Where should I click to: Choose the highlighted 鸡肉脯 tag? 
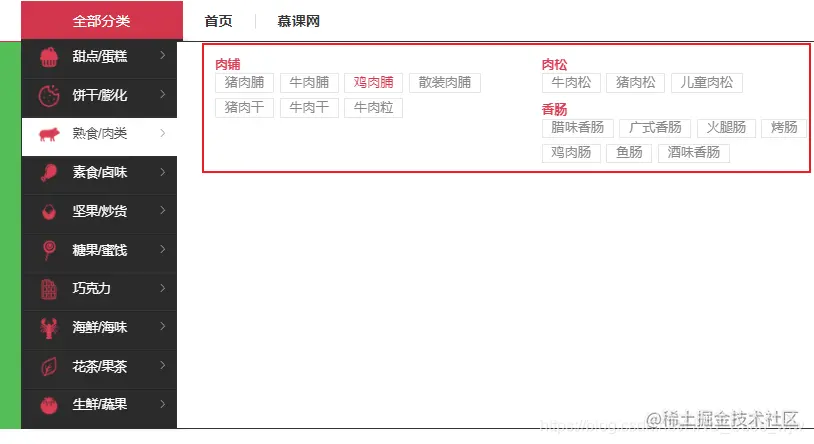[373, 83]
